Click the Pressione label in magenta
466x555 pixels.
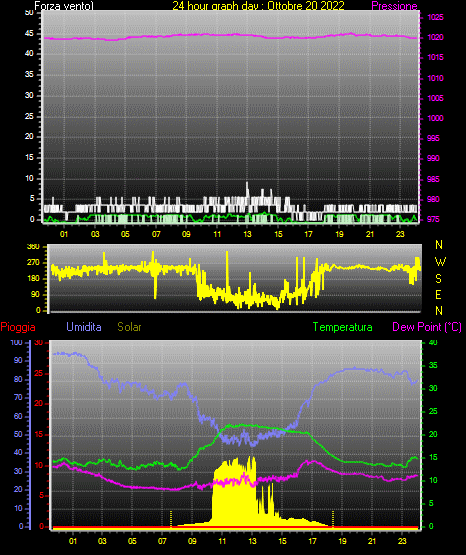(394, 6)
